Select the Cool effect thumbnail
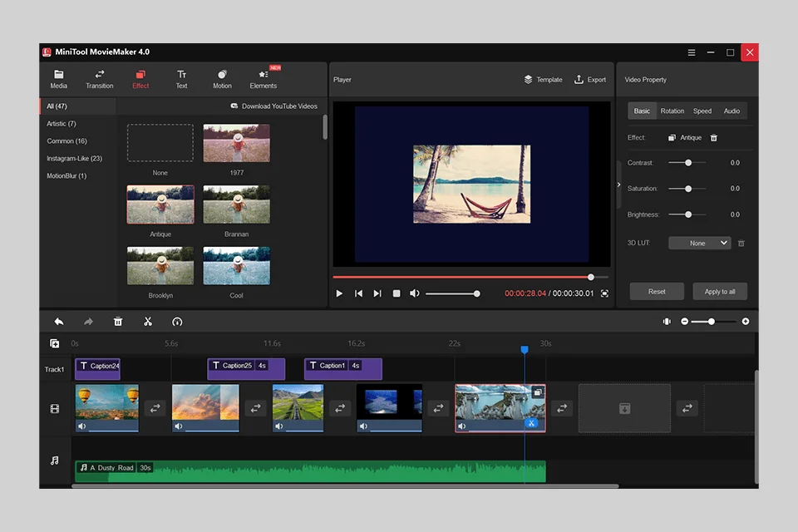798x532 pixels. pos(237,266)
